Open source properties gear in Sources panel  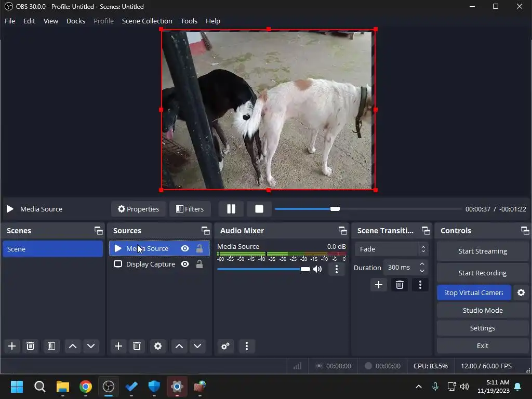click(x=158, y=346)
